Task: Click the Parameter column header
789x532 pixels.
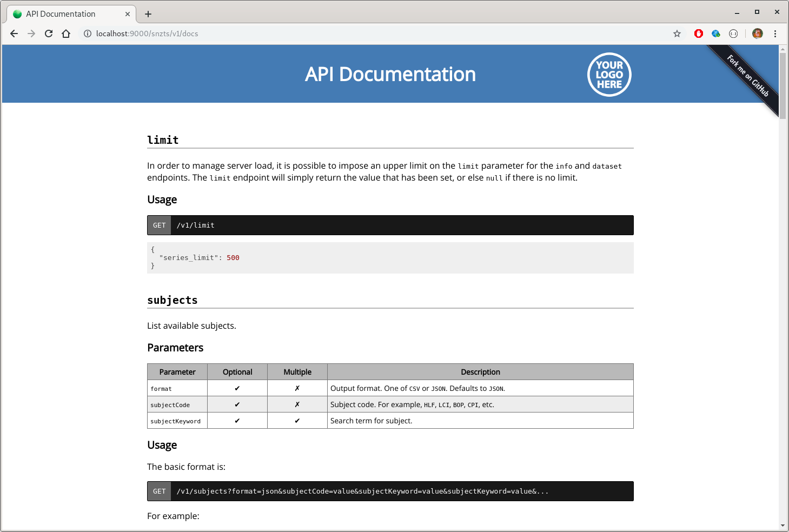Action: 177,372
